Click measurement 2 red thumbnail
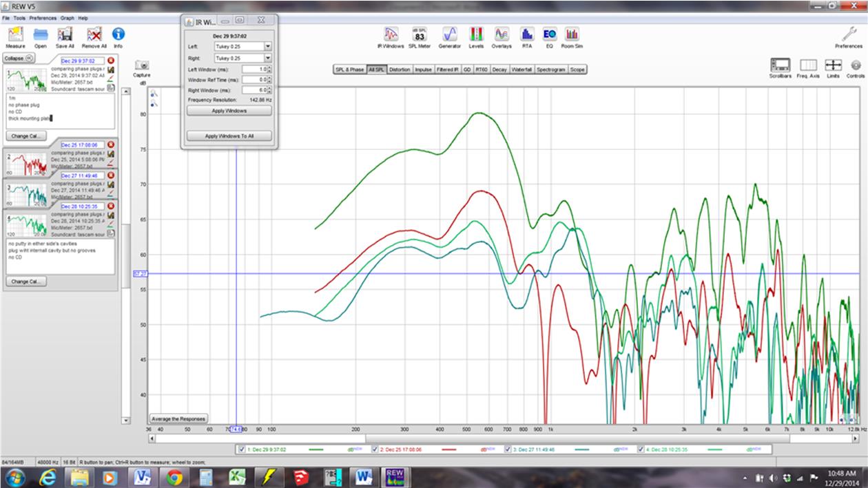 (28, 165)
